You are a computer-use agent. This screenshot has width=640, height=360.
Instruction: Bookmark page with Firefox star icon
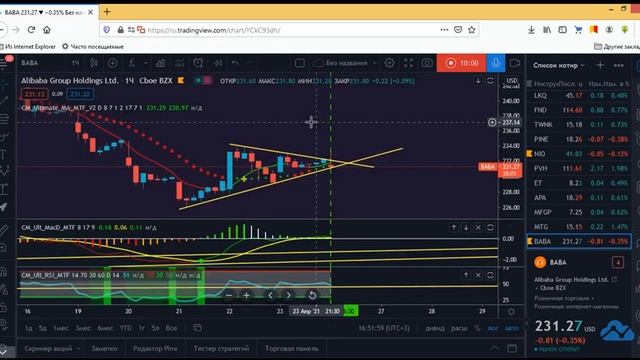[x=471, y=30]
